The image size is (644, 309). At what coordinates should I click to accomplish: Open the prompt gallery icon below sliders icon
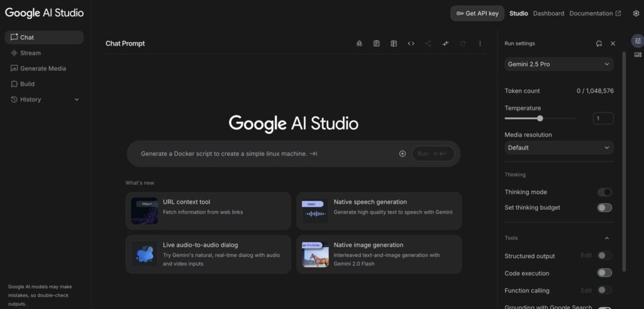638,55
